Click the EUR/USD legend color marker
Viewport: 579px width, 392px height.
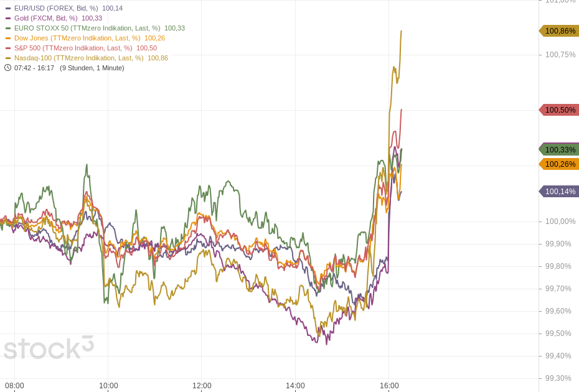tap(8, 8)
